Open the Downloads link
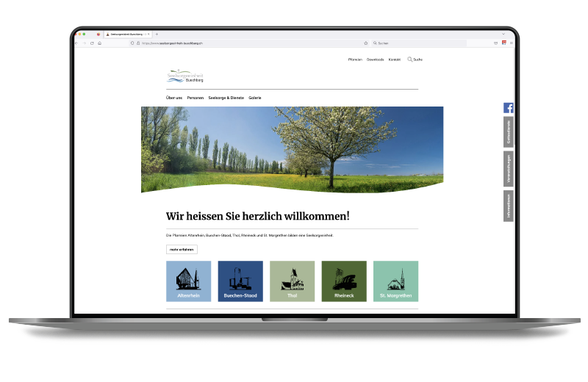 (375, 59)
